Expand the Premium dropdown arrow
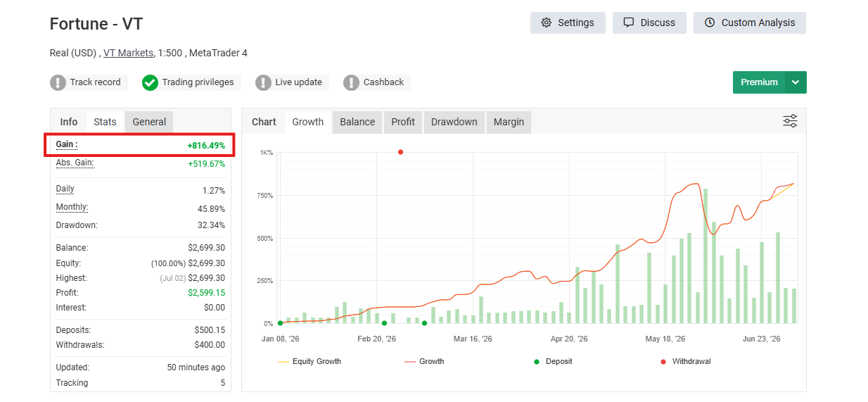This screenshot has height=402, width=868. [x=796, y=82]
